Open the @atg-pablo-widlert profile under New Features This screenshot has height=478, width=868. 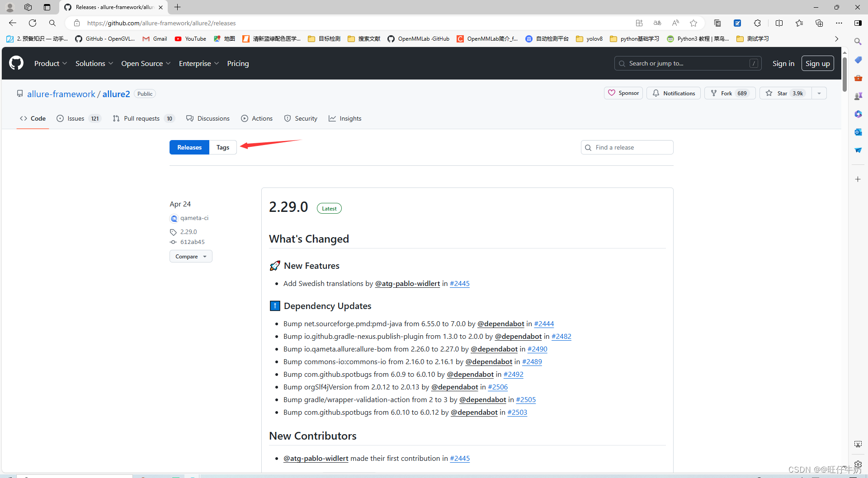click(407, 284)
